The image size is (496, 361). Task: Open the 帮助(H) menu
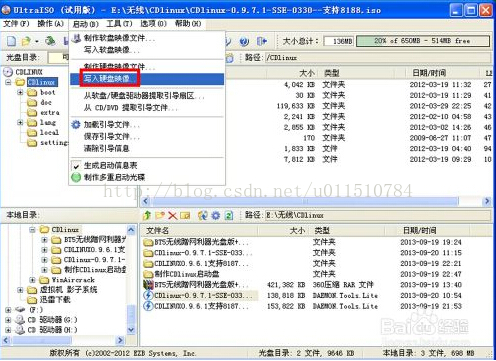[188, 24]
